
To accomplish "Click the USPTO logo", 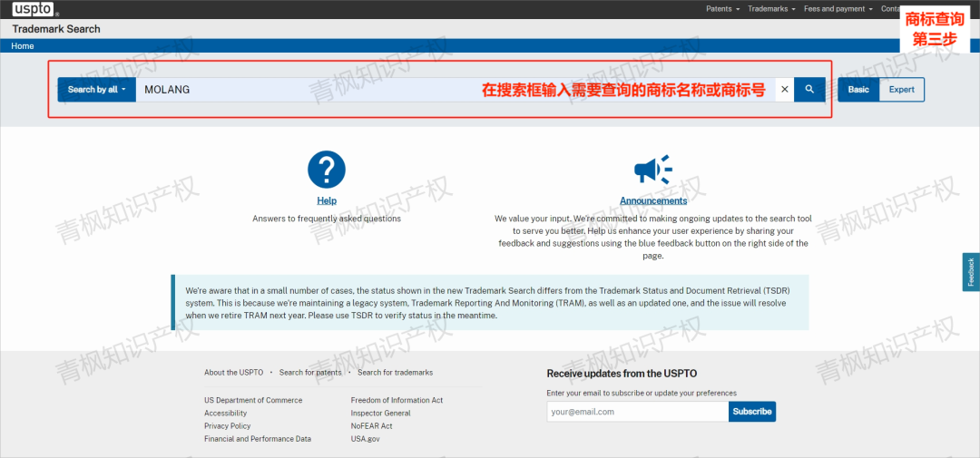I will coord(34,9).
